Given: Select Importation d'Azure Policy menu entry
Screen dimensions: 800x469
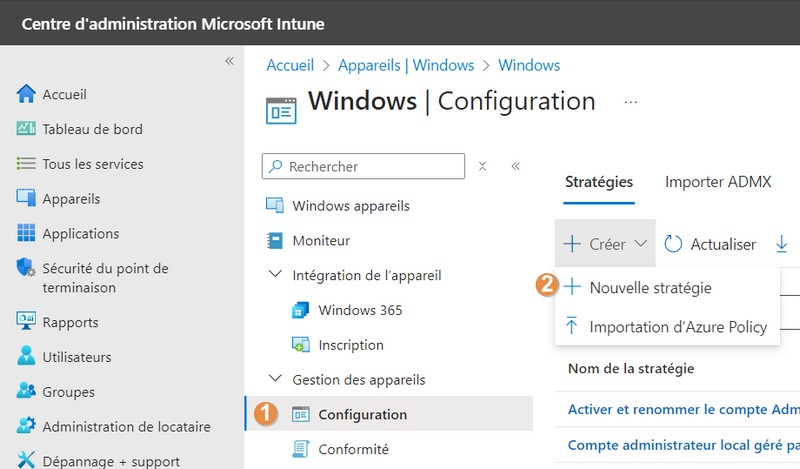Looking at the screenshot, I should (678, 327).
